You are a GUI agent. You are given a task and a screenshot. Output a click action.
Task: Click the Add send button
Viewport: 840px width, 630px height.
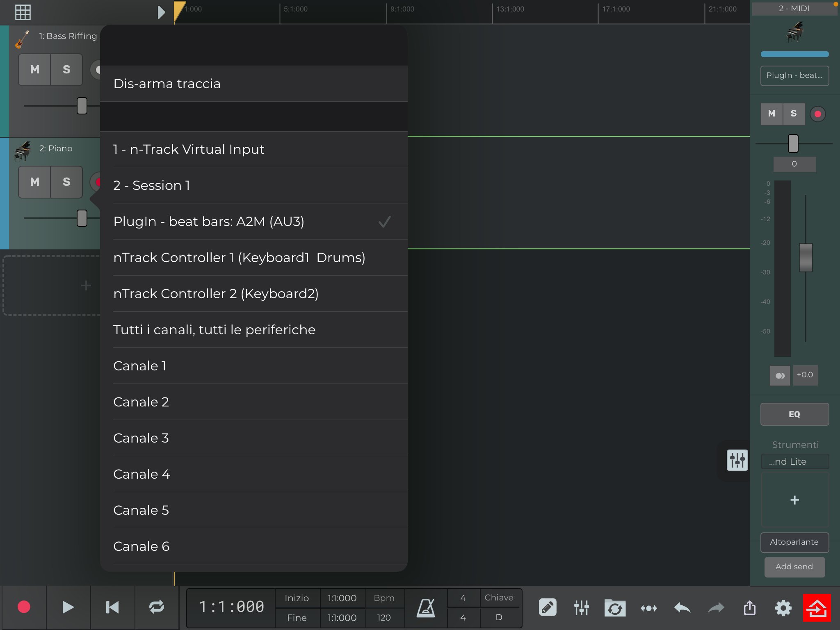(794, 567)
